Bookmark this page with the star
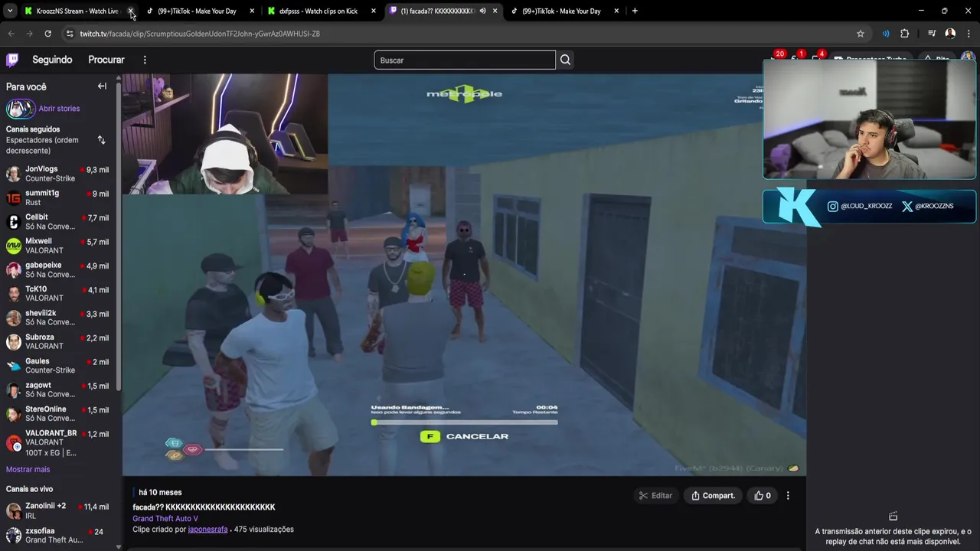 point(861,34)
